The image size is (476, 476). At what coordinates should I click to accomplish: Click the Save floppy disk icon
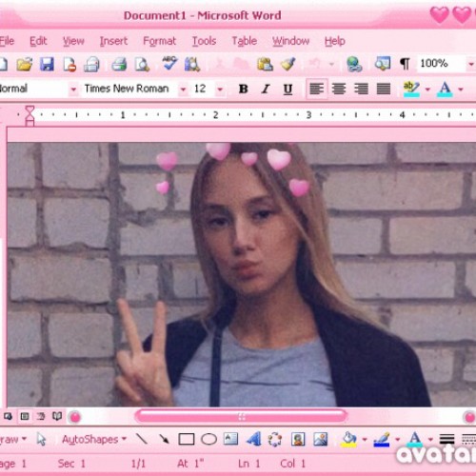[x=47, y=64]
